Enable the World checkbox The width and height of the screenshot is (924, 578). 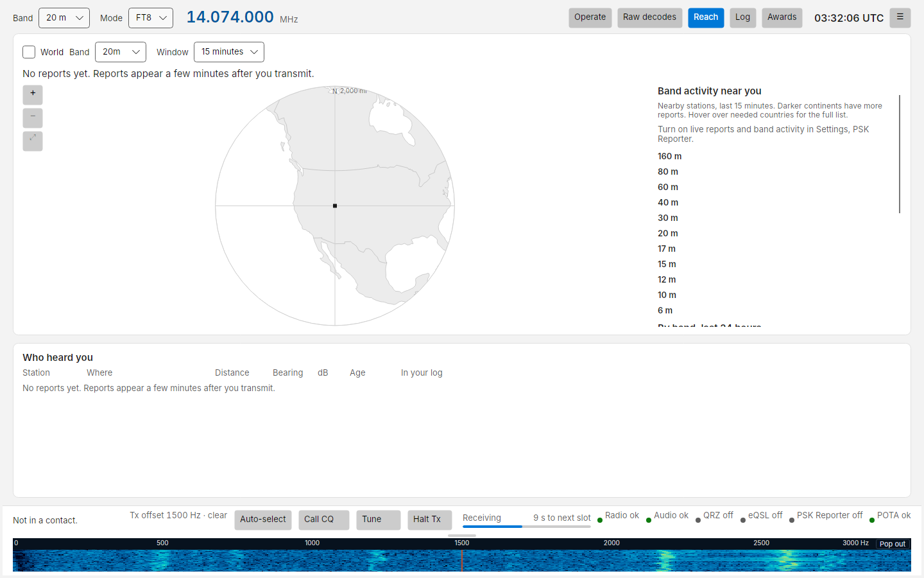click(29, 52)
